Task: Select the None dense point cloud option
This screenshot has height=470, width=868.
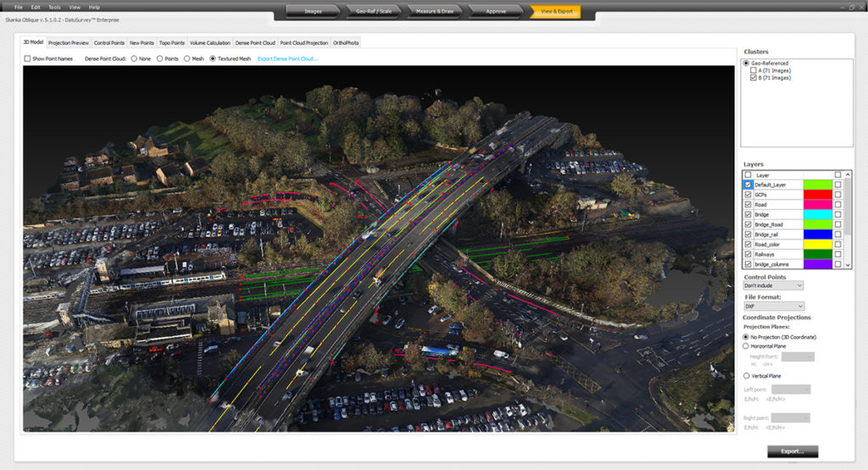Action: pyautogui.click(x=134, y=58)
